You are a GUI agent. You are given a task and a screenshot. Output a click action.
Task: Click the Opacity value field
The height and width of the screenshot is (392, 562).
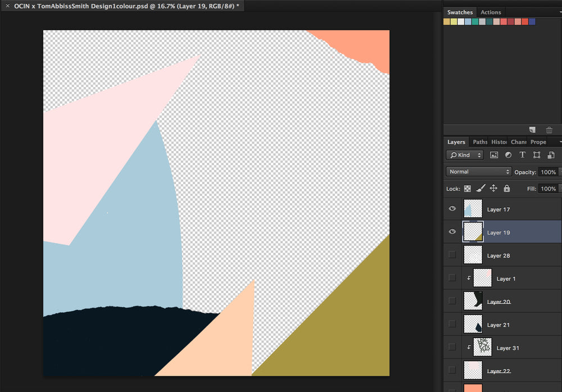pos(549,172)
